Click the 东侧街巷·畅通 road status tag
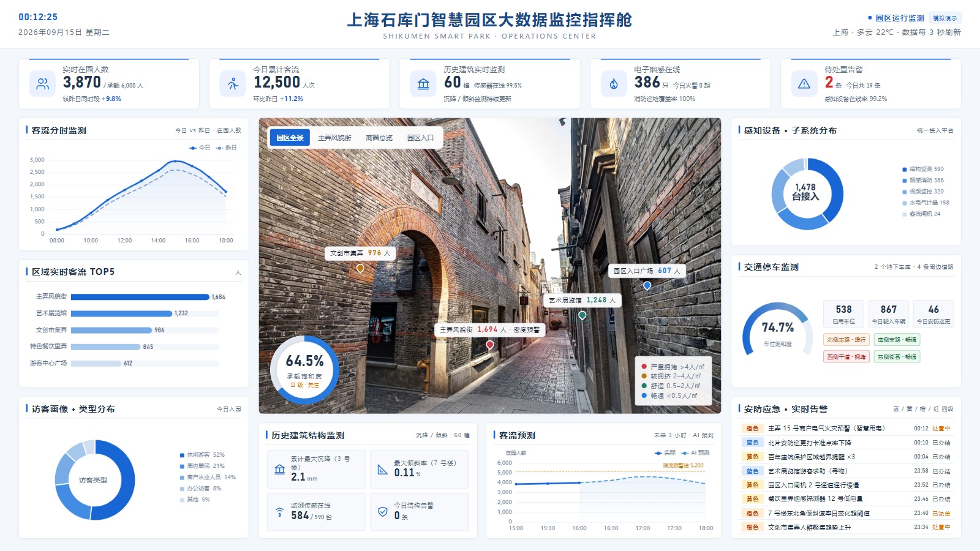Image resolution: width=980 pixels, height=551 pixels. 897,357
